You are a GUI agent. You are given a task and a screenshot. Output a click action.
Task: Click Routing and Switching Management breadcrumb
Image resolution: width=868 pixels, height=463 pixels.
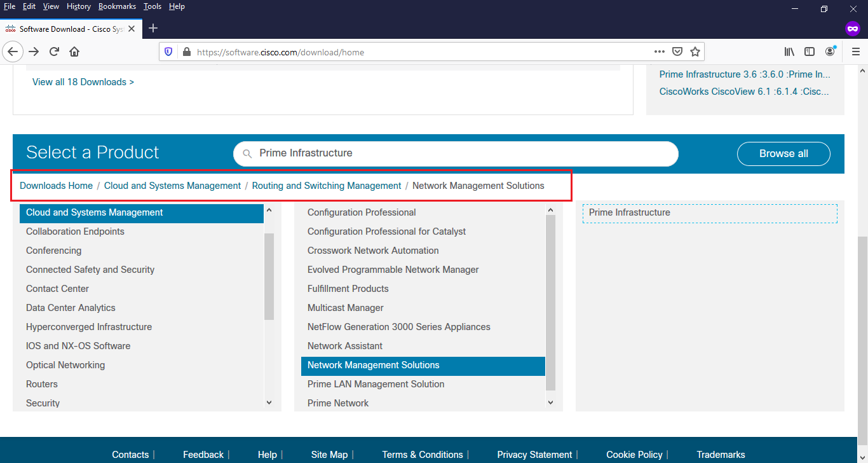(x=327, y=186)
